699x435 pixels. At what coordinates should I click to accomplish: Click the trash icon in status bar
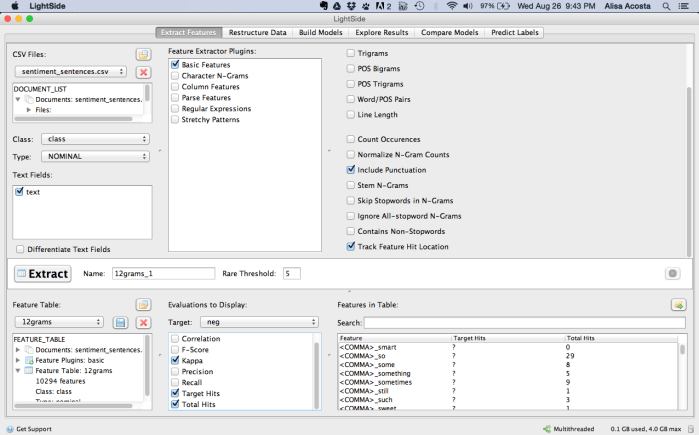coord(691,429)
